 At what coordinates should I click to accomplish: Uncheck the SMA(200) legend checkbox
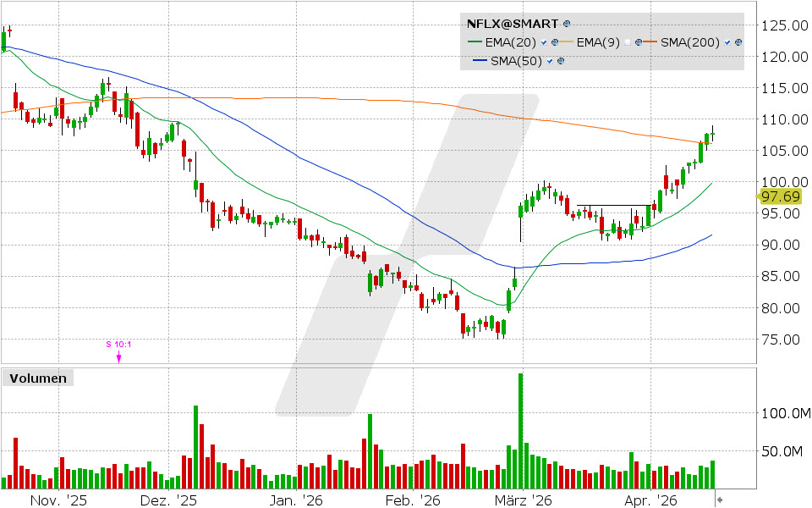727,42
